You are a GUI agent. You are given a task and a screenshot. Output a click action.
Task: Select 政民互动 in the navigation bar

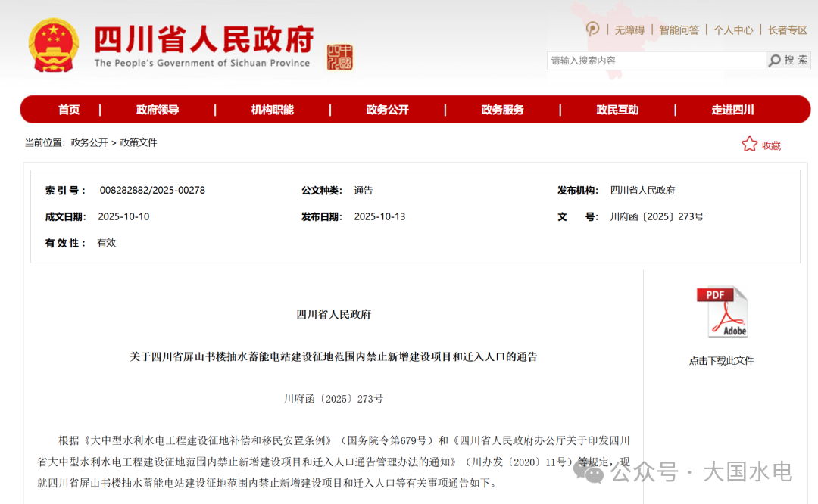[617, 110]
